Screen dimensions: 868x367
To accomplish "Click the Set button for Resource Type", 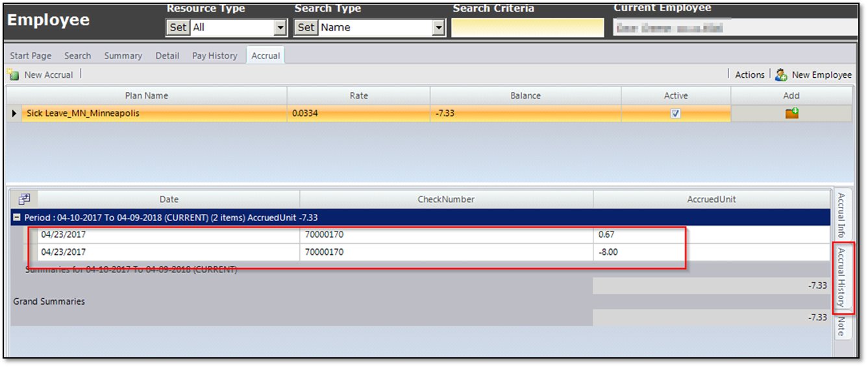I will [178, 27].
